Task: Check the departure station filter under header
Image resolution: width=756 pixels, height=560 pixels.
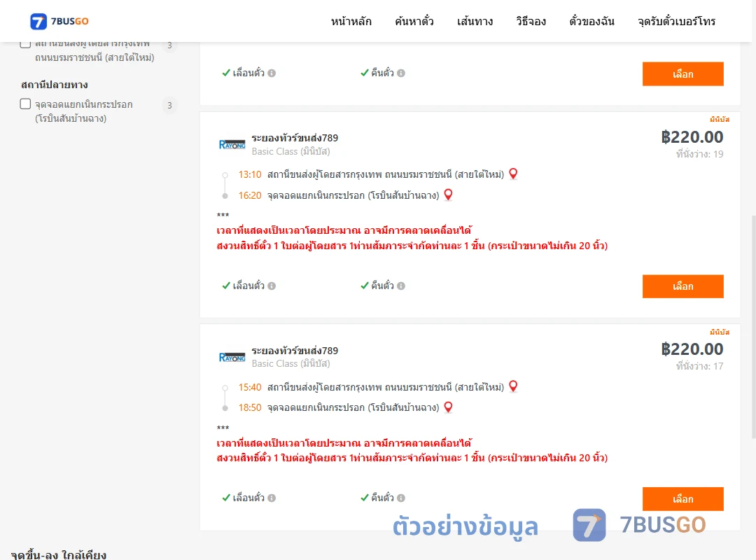Action: [26, 44]
